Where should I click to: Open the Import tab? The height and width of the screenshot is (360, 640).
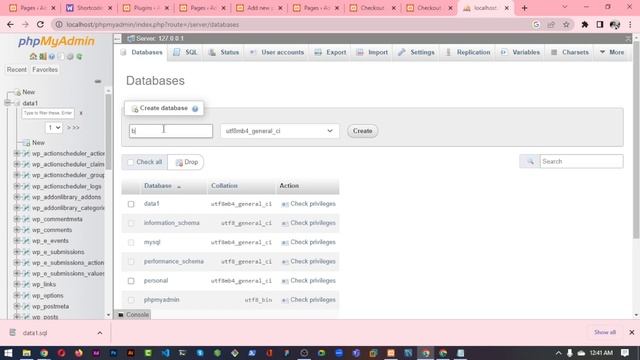click(372, 52)
